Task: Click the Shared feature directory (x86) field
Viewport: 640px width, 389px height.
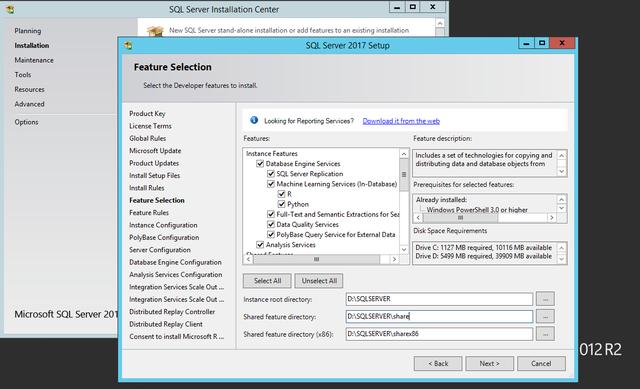Action: point(439,334)
